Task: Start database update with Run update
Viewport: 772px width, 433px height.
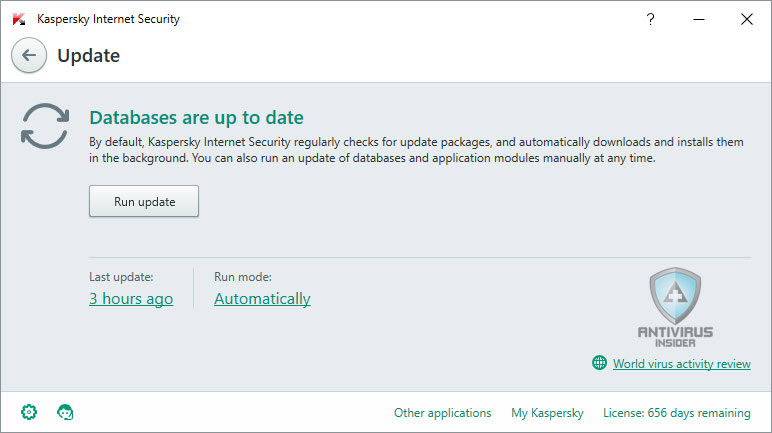Action: pyautogui.click(x=144, y=201)
